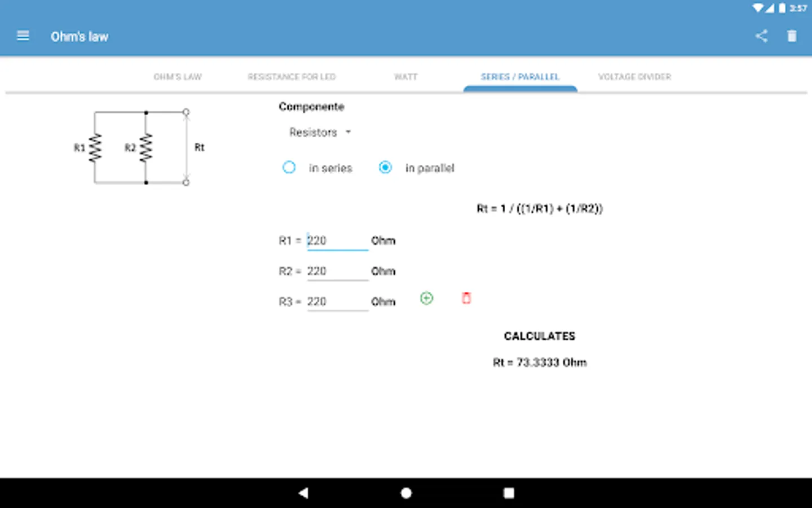Focus the R2 value input field
Image resolution: width=812 pixels, height=508 pixels.
point(337,271)
